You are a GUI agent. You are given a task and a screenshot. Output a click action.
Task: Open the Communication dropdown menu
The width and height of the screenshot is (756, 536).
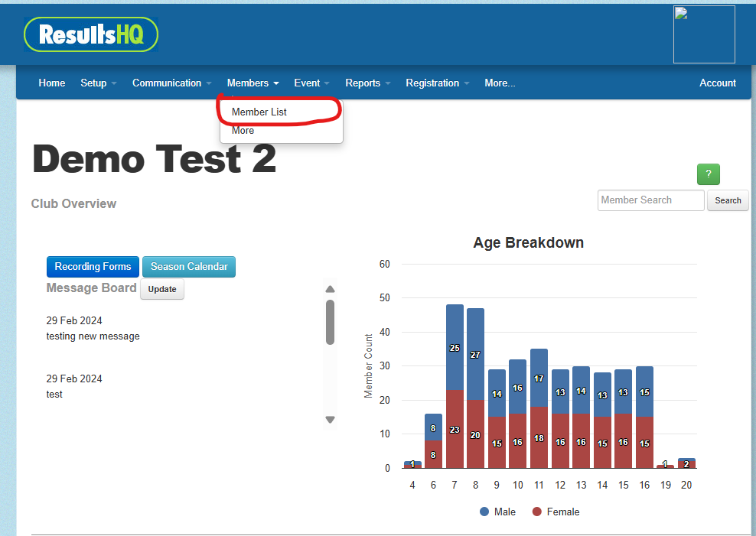click(171, 83)
